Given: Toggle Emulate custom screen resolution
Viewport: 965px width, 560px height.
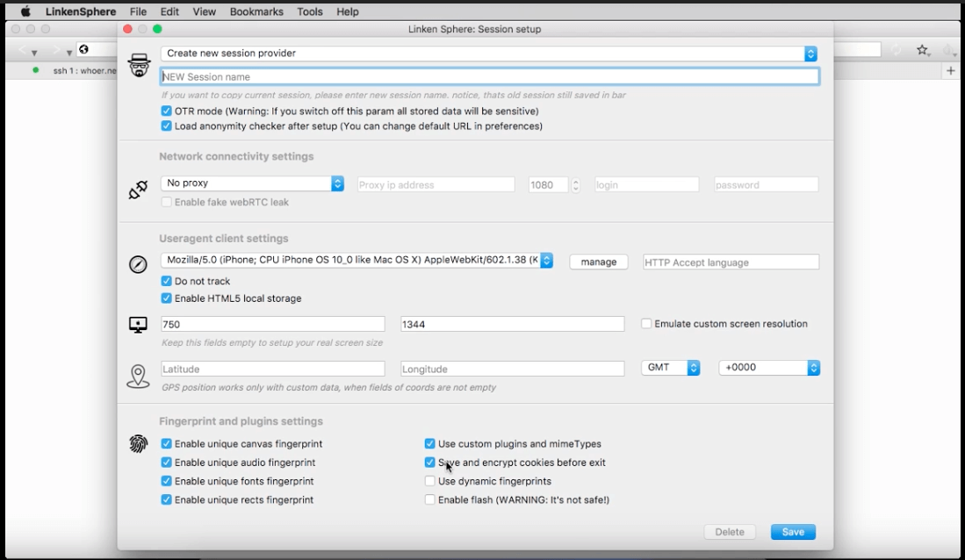Looking at the screenshot, I should tap(646, 324).
